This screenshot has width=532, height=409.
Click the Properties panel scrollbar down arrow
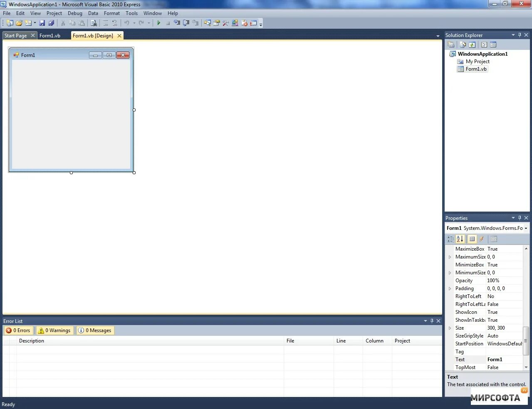pyautogui.click(x=526, y=367)
